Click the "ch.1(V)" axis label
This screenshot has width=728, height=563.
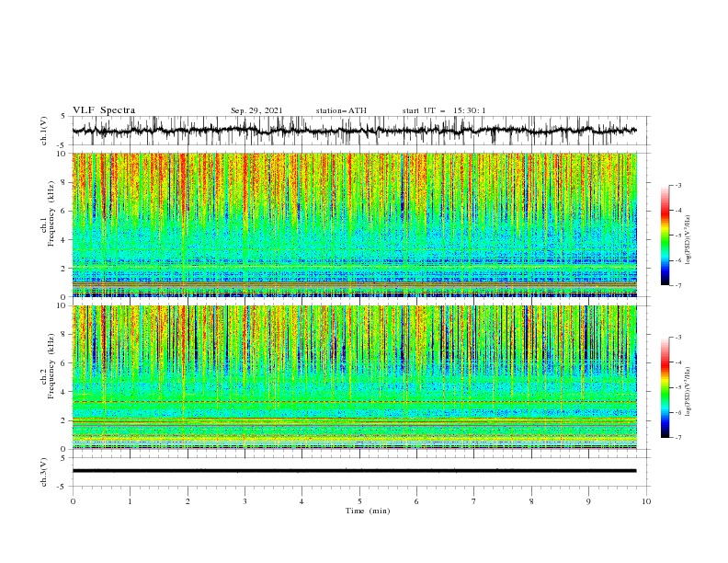point(44,131)
